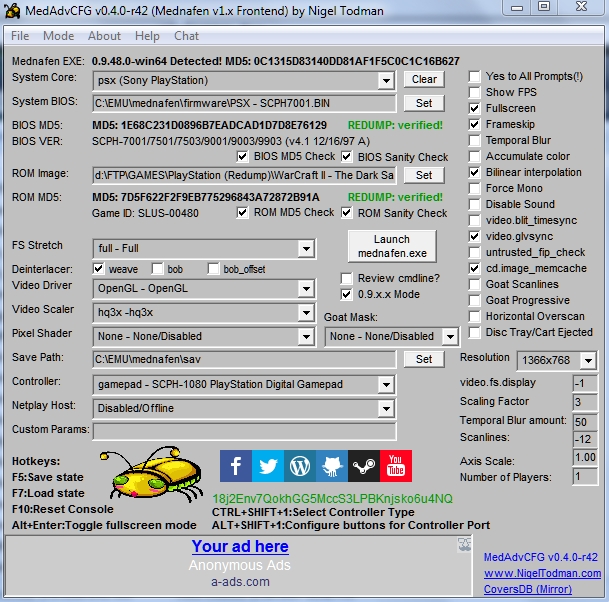
Task: Open the About menu
Action: (x=104, y=36)
